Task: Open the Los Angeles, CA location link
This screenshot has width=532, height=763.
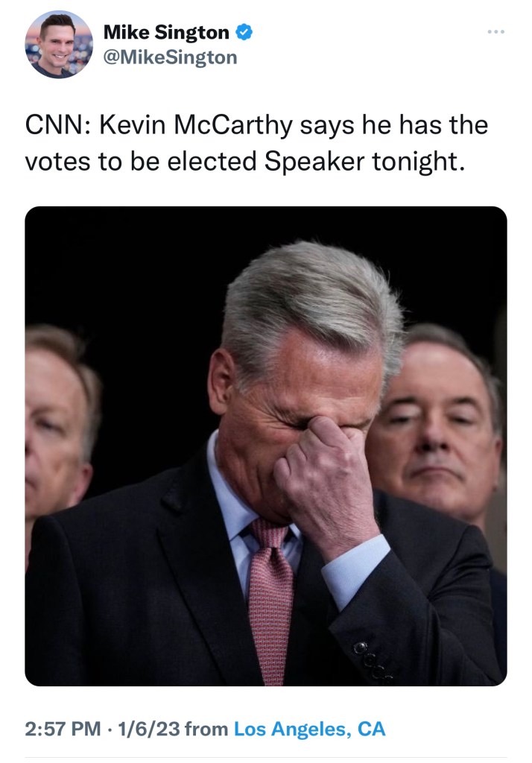Action: pos(309,729)
